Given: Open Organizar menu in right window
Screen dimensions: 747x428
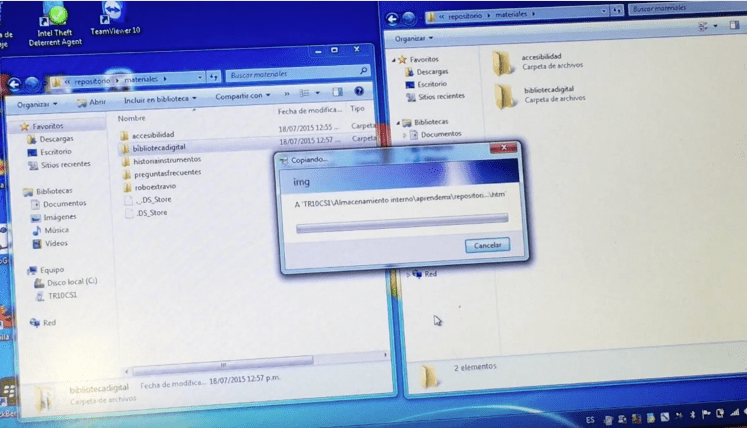Looking at the screenshot, I should pyautogui.click(x=414, y=38).
